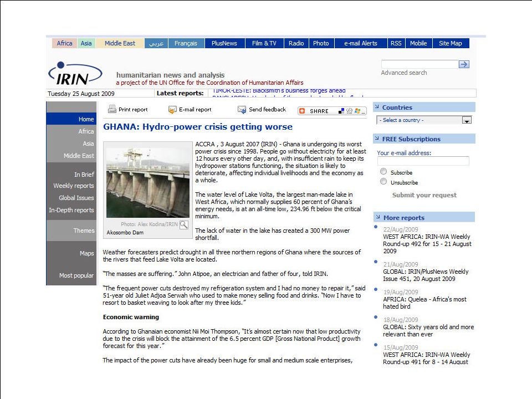Open the Radio tab
This screenshot has height=399, width=532.
pos(296,43)
